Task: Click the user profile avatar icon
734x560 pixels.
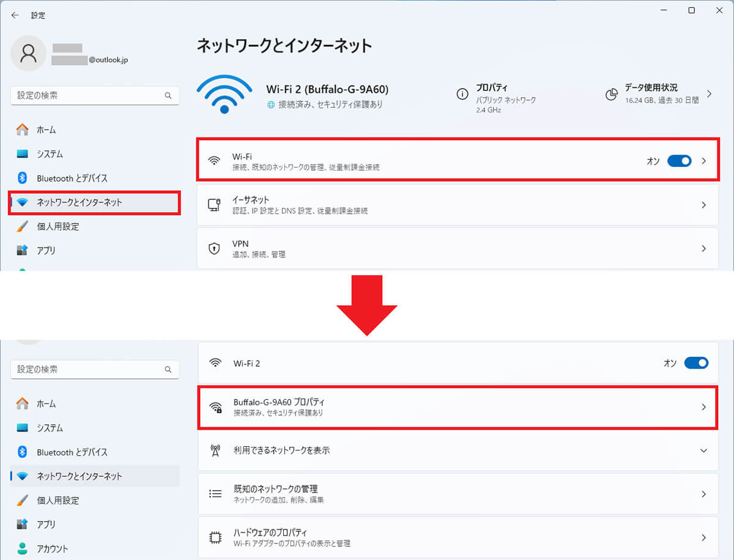Action: click(x=28, y=54)
